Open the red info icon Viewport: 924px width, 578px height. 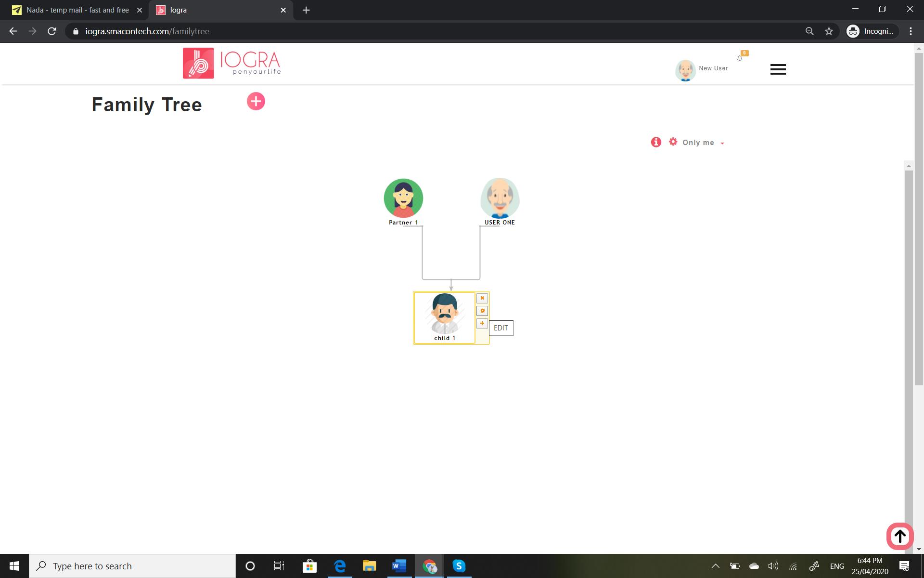[x=656, y=142]
